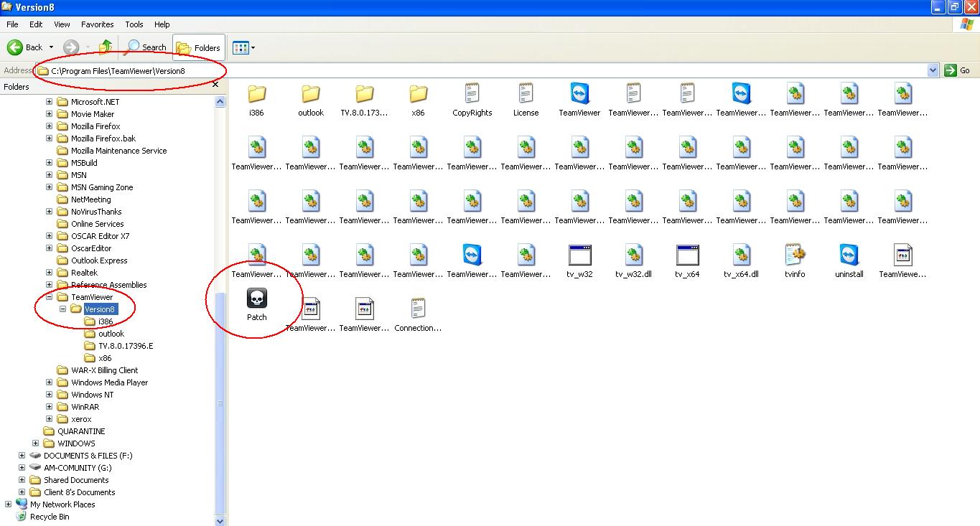Open the Edit menu
This screenshot has width=980, height=526.
coord(36,24)
